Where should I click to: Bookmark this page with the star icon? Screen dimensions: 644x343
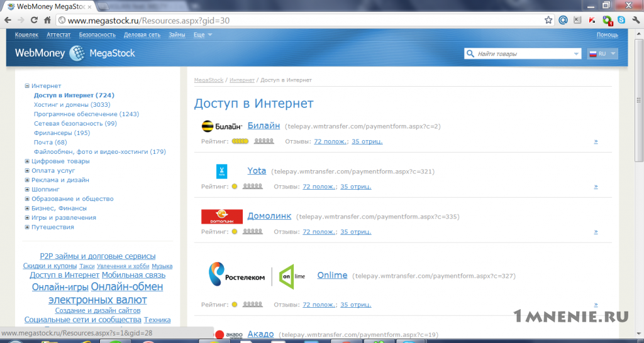pos(548,20)
